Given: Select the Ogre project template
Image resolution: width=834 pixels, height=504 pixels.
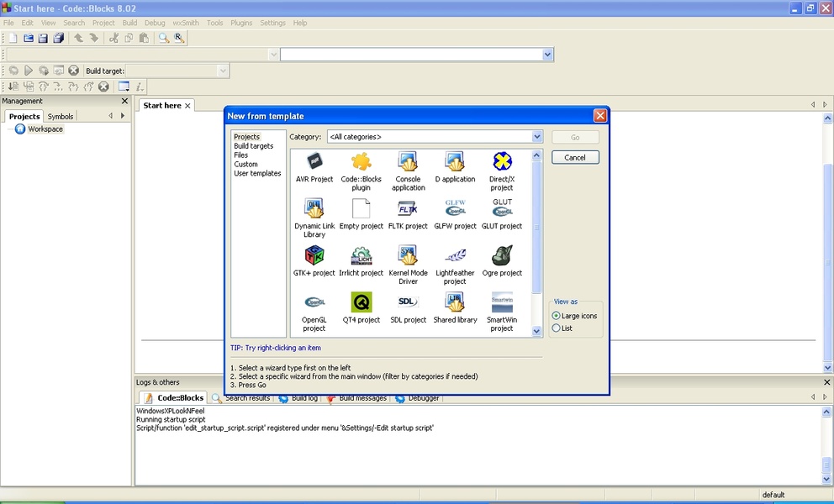Looking at the screenshot, I should pos(502,256).
